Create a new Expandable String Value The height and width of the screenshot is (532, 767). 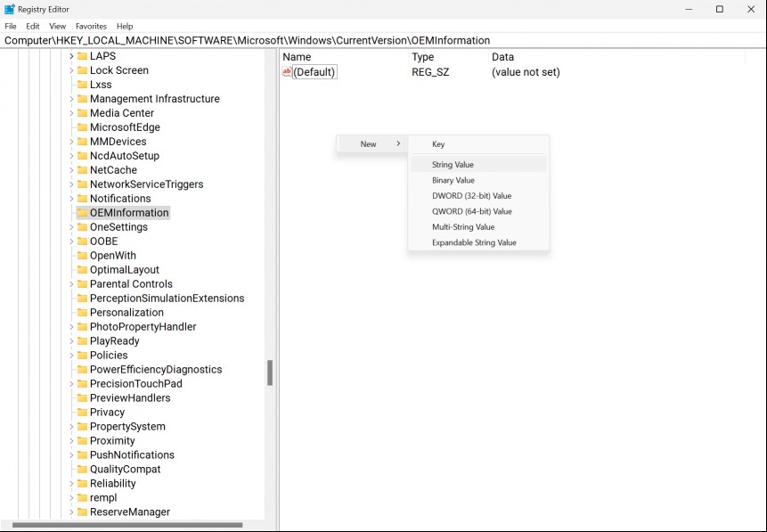pos(479,242)
